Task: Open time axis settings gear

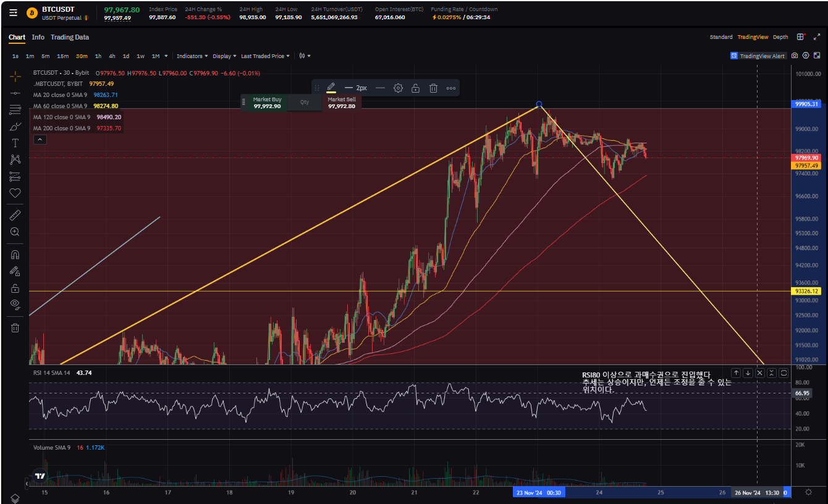Action: click(809, 492)
